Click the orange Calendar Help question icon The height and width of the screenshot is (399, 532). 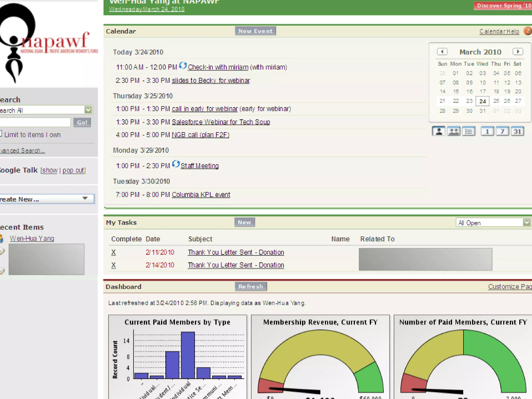[528, 31]
